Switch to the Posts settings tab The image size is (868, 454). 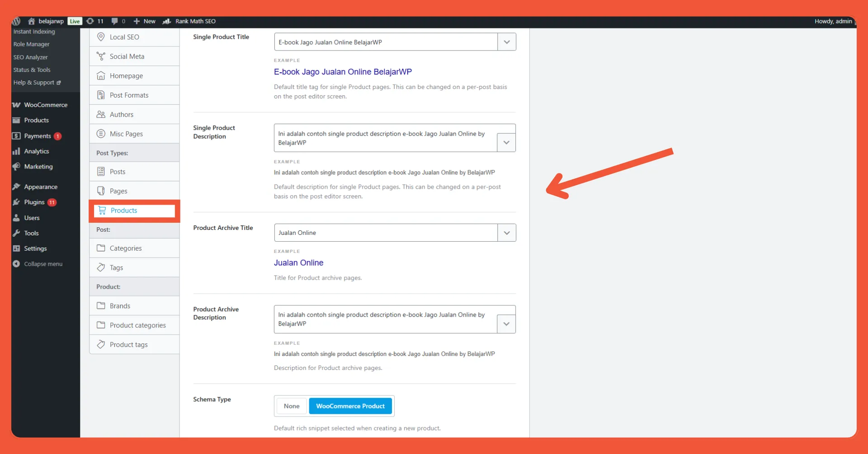(118, 171)
